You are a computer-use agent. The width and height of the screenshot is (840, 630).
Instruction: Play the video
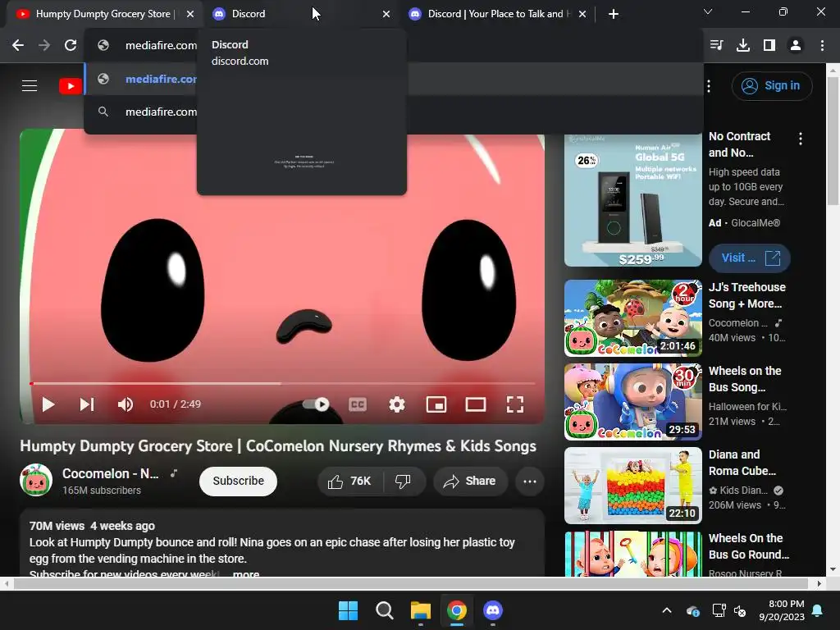[48, 404]
